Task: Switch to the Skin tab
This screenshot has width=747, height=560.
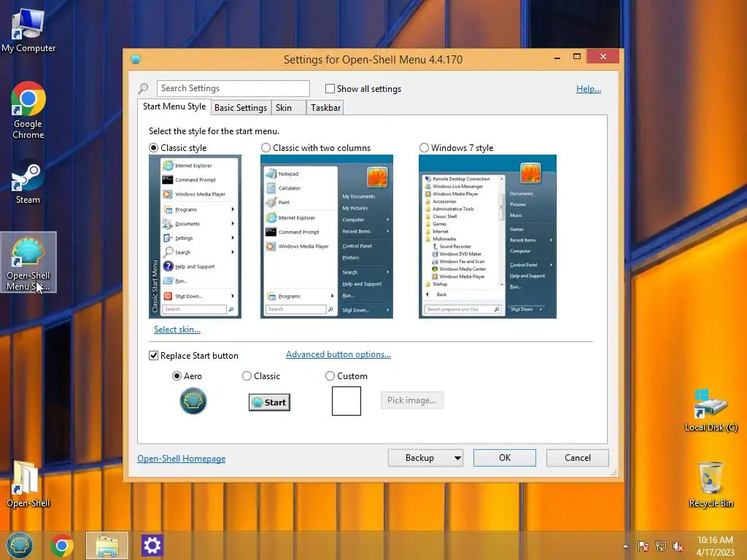Action: [288, 108]
